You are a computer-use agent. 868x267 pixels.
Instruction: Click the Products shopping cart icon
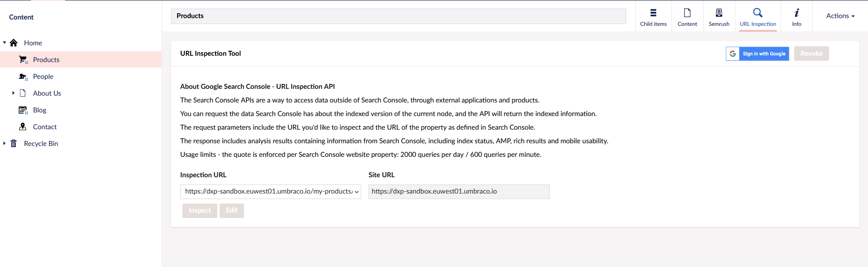(23, 59)
